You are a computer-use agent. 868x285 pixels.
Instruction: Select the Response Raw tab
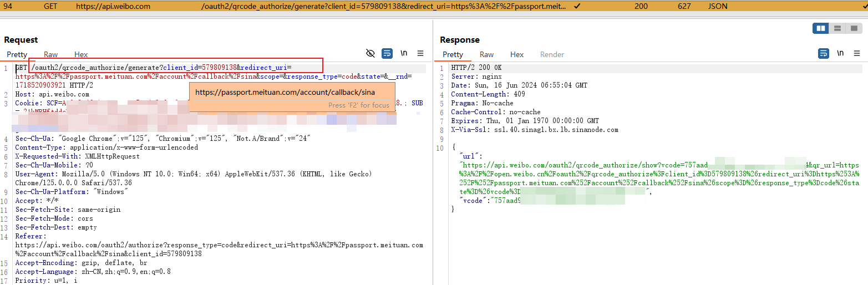pos(487,54)
